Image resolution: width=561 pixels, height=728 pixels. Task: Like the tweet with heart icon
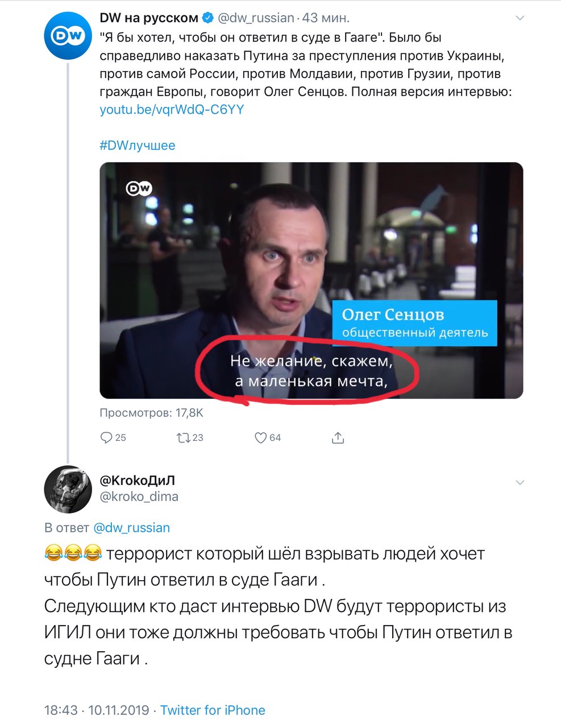260,437
